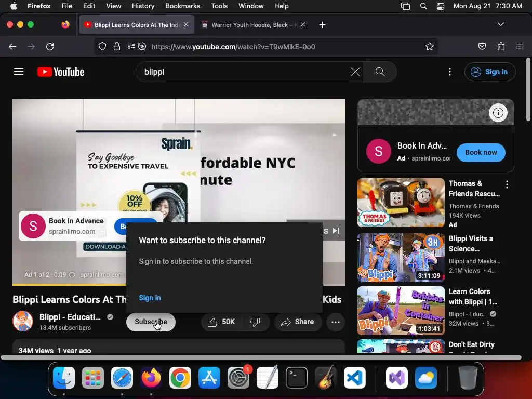Image resolution: width=532 pixels, height=399 pixels.
Task: Click Sign in link in subscribe popup
Action: pyautogui.click(x=150, y=298)
